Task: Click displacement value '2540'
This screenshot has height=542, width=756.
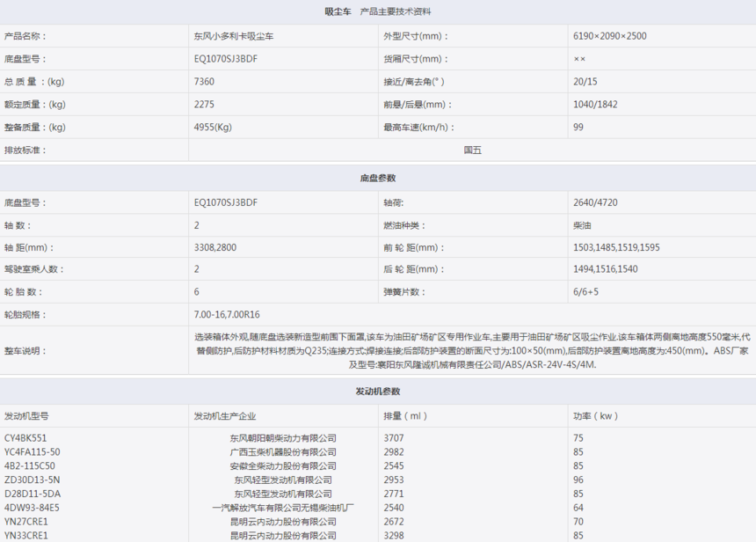Action: click(394, 508)
